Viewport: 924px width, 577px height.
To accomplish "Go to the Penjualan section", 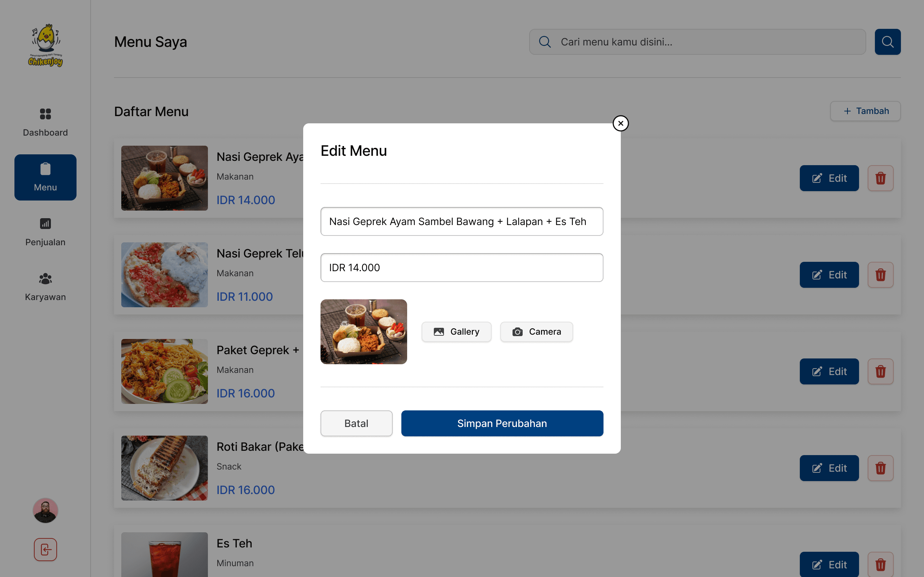I will pos(45,232).
